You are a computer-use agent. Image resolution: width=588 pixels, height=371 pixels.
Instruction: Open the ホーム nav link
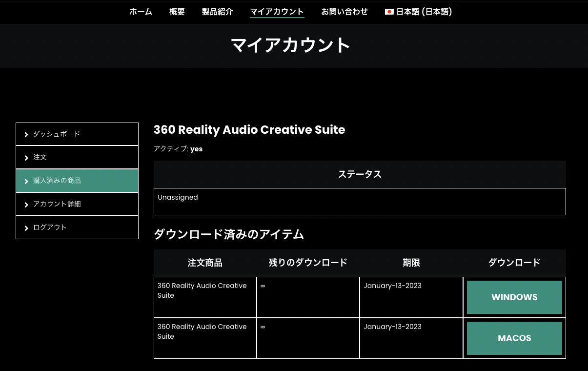click(x=141, y=12)
